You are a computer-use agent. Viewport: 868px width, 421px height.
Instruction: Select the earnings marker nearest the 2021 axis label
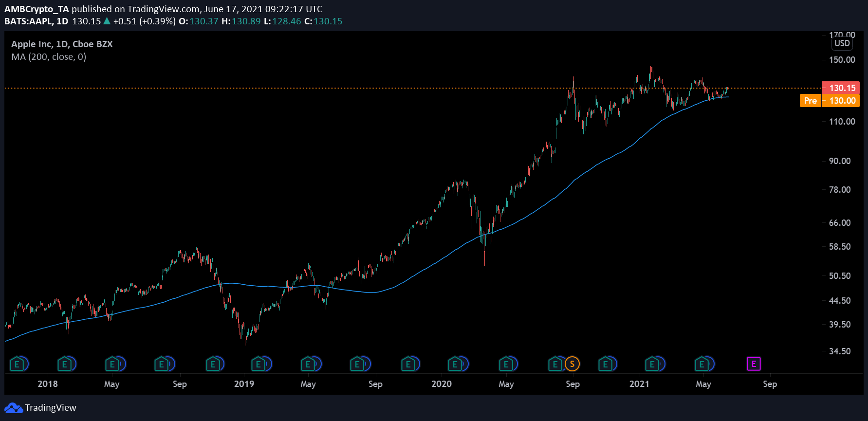click(x=652, y=364)
